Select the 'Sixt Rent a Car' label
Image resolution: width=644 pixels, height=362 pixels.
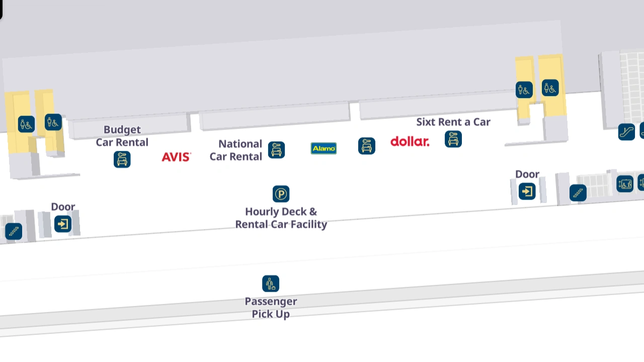click(453, 122)
